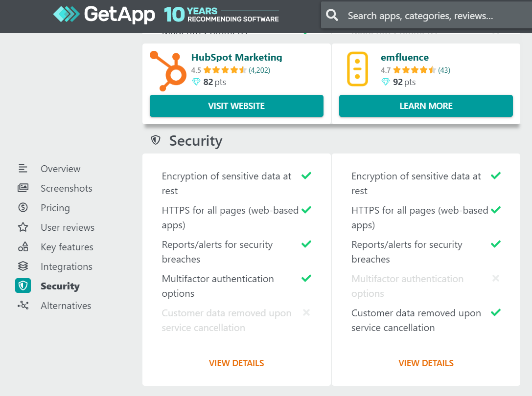Open the emfluence logo icon
Screen dimensions: 532x396
357,69
